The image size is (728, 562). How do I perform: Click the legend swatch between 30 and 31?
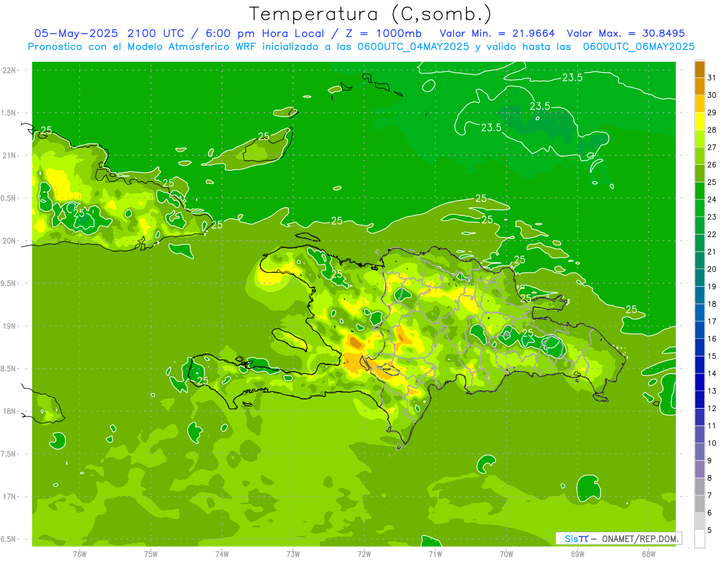pyautogui.click(x=699, y=86)
